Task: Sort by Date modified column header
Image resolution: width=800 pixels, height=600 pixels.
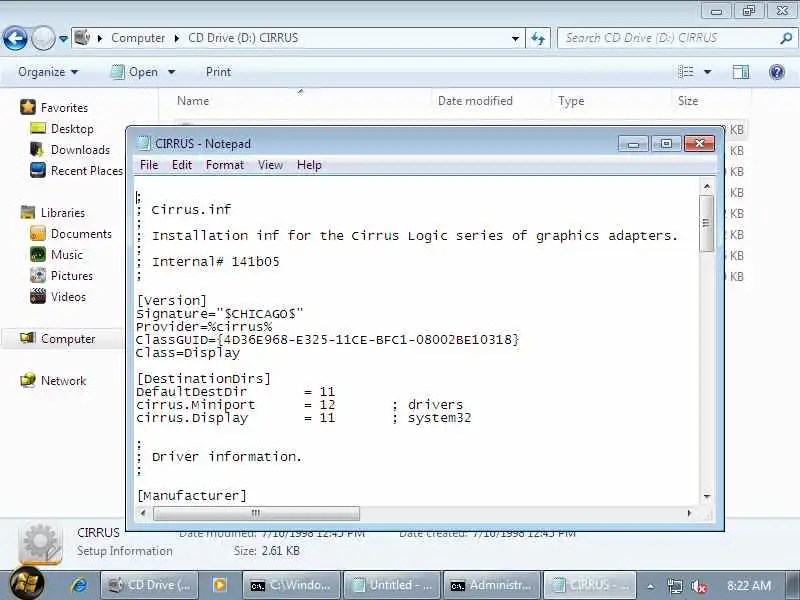Action: click(475, 101)
